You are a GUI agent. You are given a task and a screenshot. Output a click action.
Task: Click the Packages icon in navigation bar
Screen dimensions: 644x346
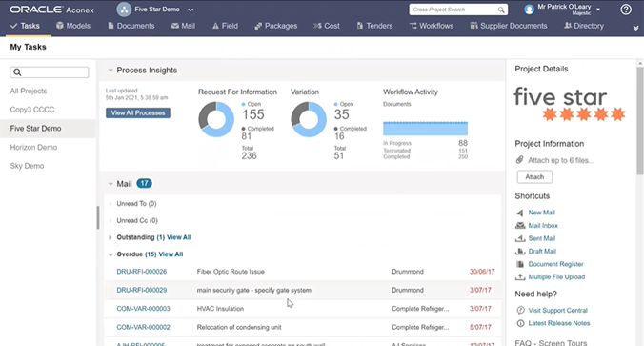[258, 26]
